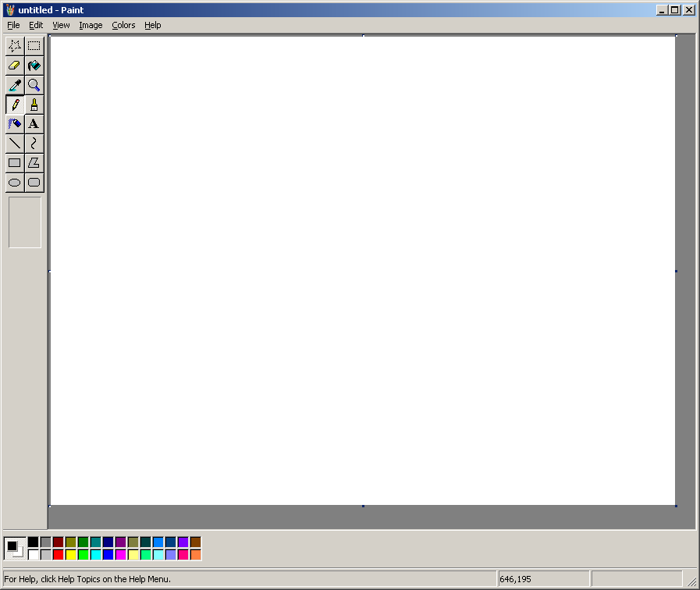The image size is (700, 590).
Task: Close the Paint window
Action: point(689,10)
